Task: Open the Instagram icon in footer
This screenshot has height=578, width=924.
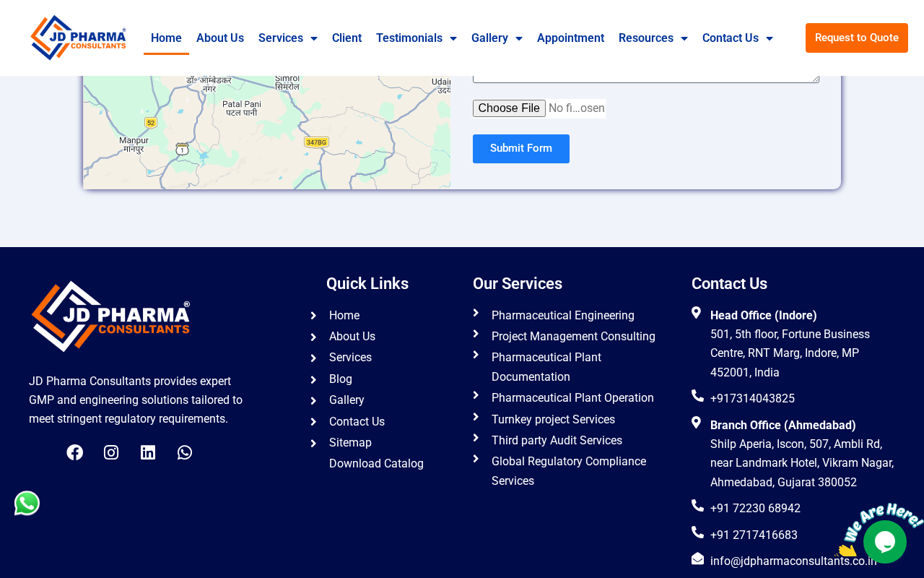Action: pos(111,452)
